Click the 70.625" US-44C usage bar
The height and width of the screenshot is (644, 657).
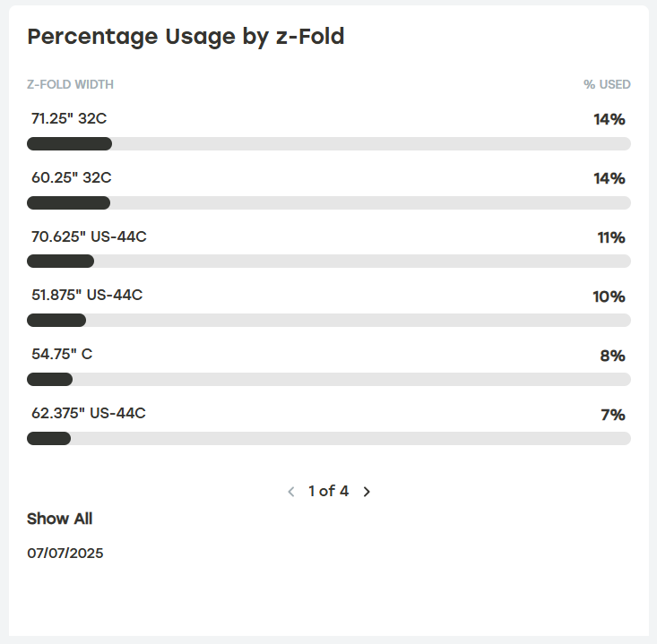pyautogui.click(x=328, y=262)
